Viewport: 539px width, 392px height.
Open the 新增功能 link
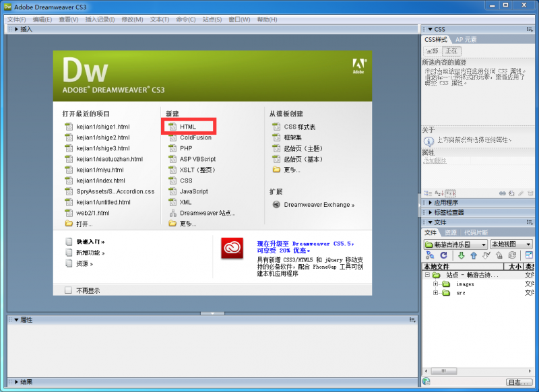click(x=90, y=253)
